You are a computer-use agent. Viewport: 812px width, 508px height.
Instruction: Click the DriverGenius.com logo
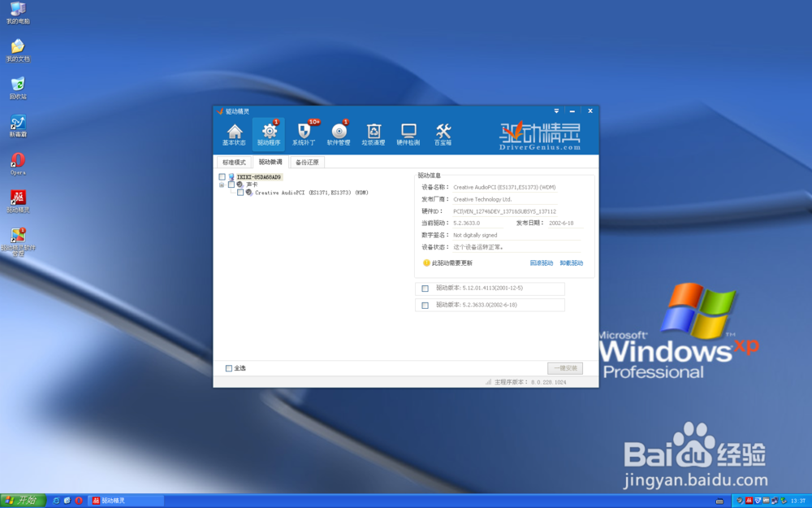[540, 137]
